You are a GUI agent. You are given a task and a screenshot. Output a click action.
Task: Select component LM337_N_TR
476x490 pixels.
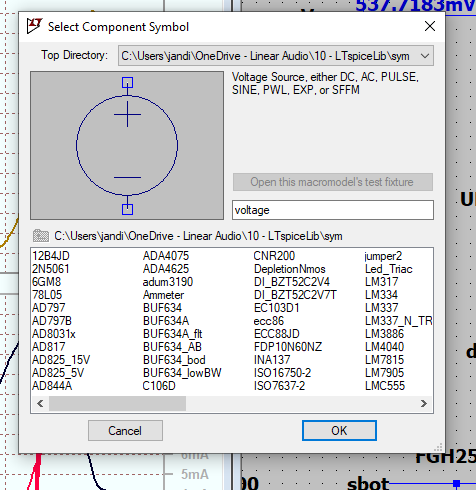click(399, 321)
